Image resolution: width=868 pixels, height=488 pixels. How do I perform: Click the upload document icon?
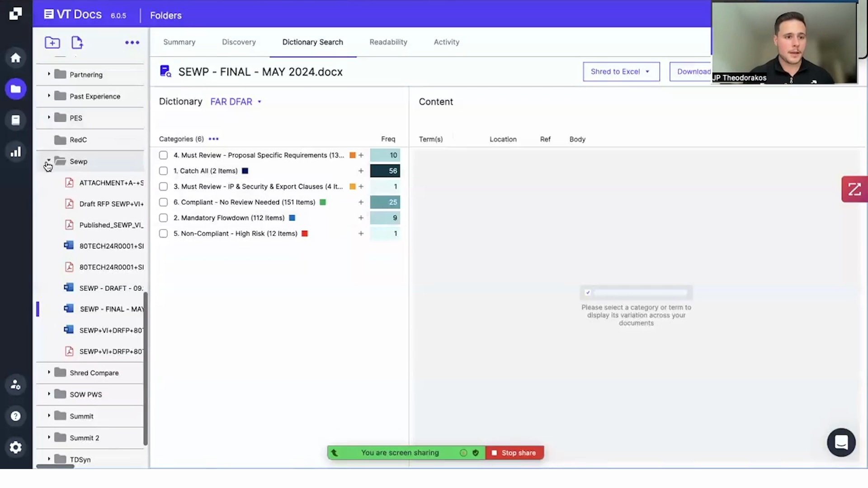coord(77,42)
